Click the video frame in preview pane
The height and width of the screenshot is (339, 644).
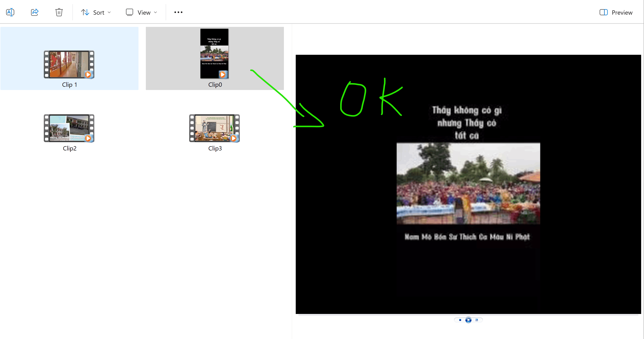tap(468, 184)
